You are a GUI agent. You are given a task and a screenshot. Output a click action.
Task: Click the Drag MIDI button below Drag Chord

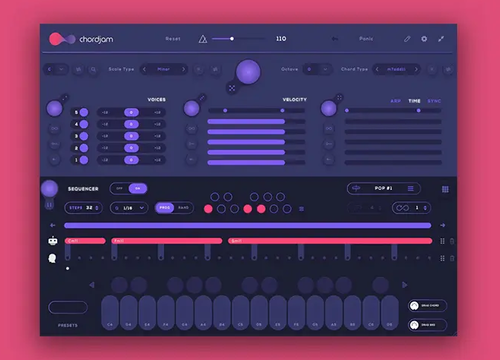click(428, 325)
